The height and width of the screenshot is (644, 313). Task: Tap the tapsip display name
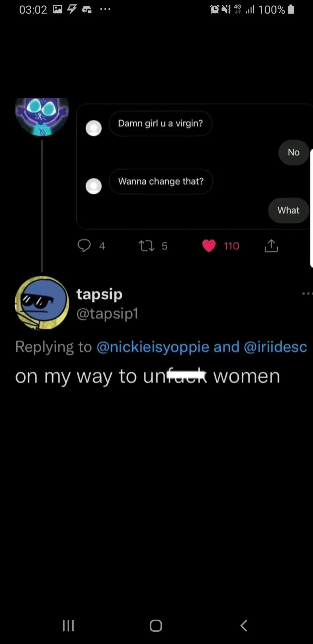point(99,295)
